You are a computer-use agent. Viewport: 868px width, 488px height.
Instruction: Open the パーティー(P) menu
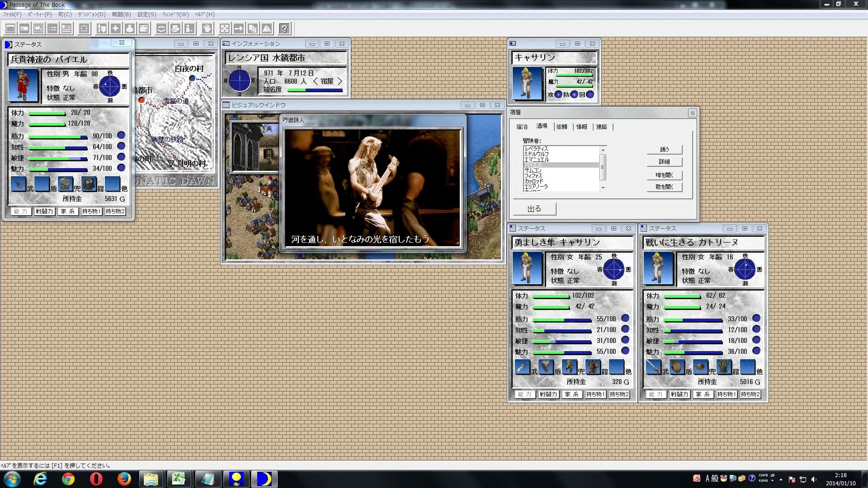(x=40, y=14)
